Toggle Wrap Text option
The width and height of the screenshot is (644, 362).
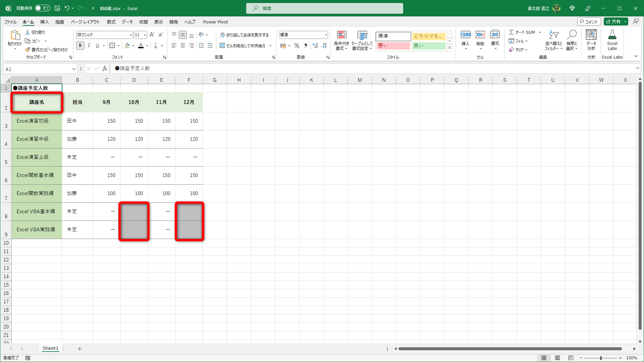click(x=245, y=35)
